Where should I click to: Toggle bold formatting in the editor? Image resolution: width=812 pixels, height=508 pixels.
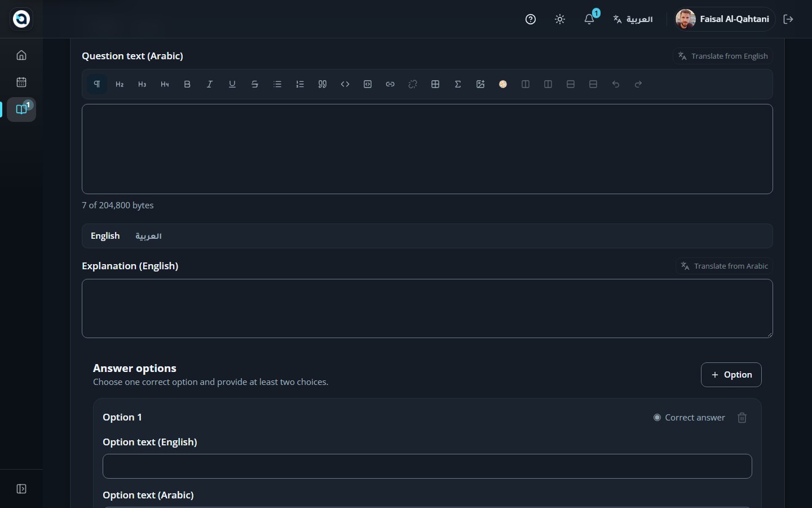point(187,84)
